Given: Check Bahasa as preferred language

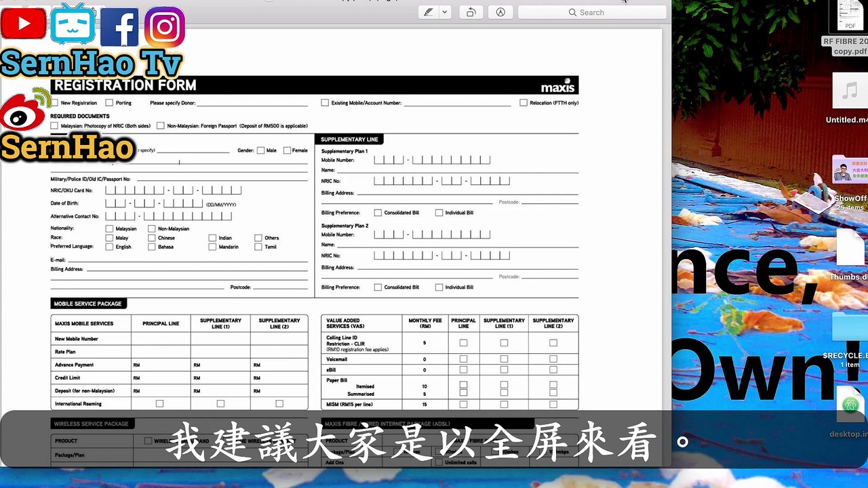Looking at the screenshot, I should (152, 247).
